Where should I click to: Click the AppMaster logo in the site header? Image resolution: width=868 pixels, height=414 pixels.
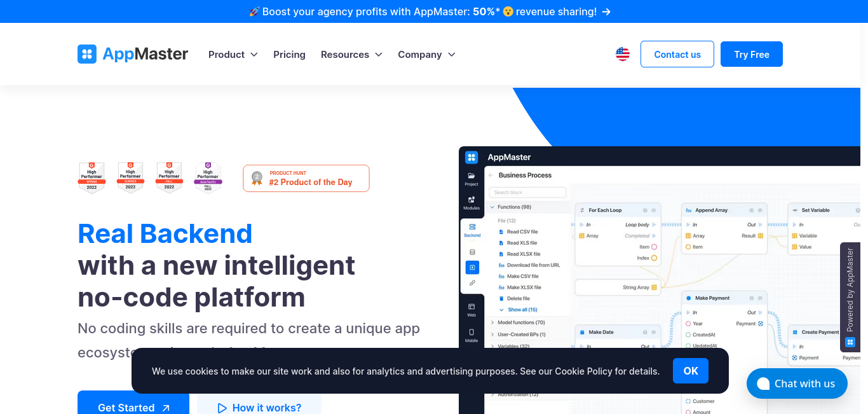point(133,54)
